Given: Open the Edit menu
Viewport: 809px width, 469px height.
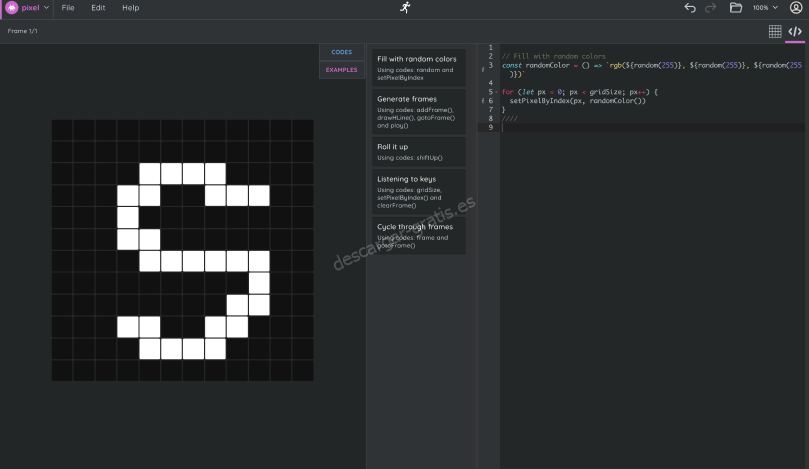Looking at the screenshot, I should [x=98, y=7].
